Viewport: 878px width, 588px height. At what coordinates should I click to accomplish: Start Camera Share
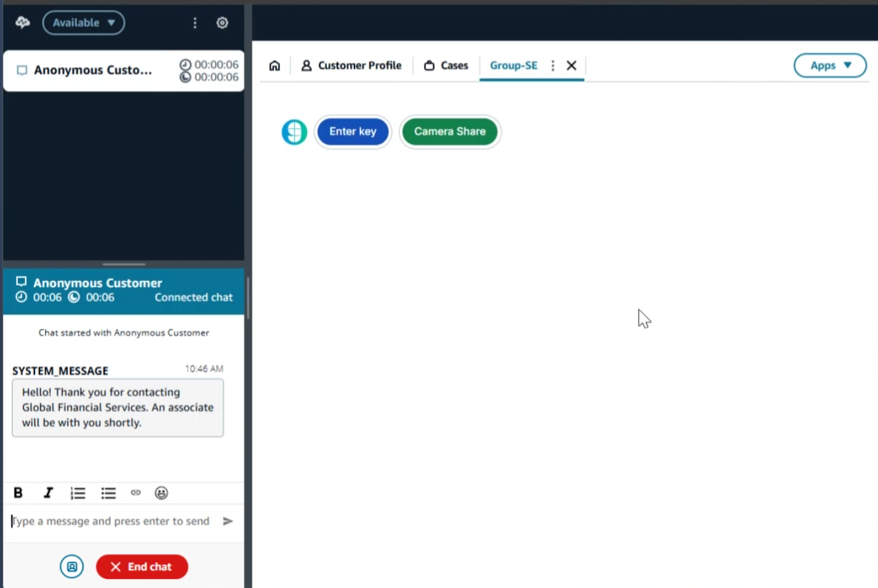tap(450, 132)
